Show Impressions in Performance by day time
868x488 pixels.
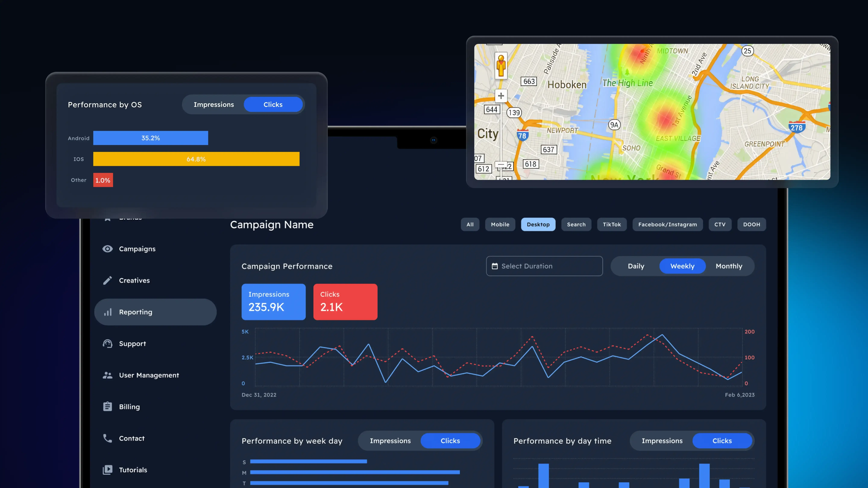(x=662, y=441)
